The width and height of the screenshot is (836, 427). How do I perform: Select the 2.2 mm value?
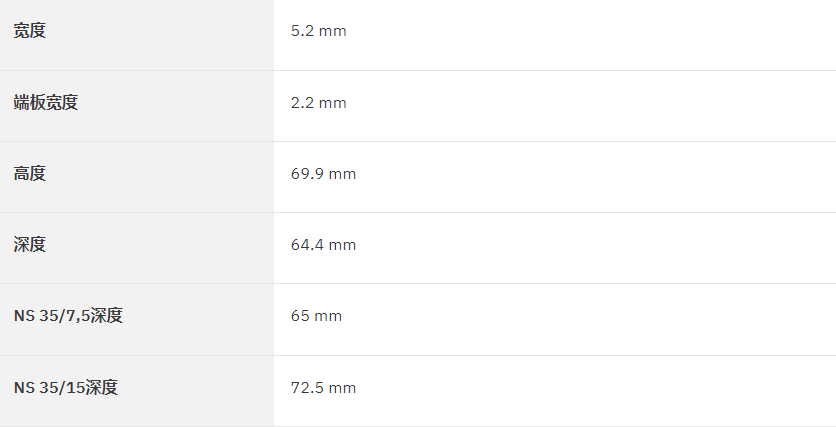point(319,102)
